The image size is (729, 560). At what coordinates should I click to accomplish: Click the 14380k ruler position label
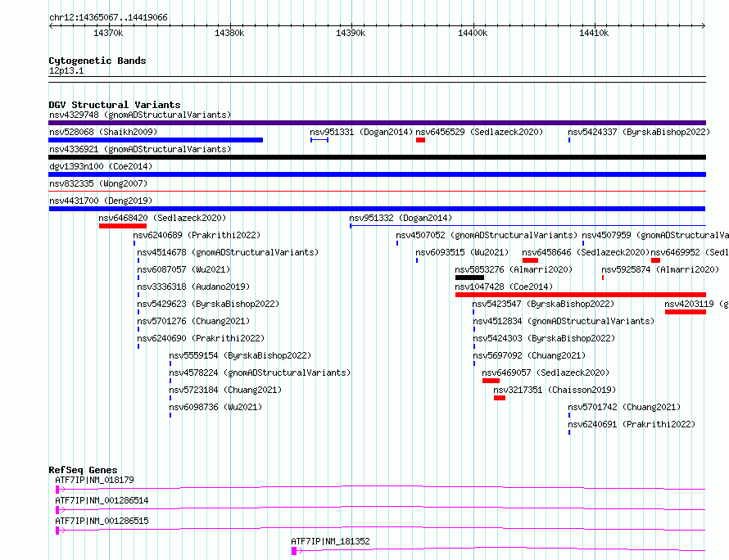point(229,33)
